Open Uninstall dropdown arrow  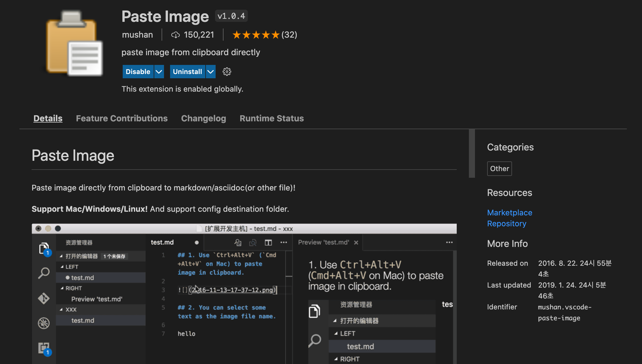pos(210,72)
